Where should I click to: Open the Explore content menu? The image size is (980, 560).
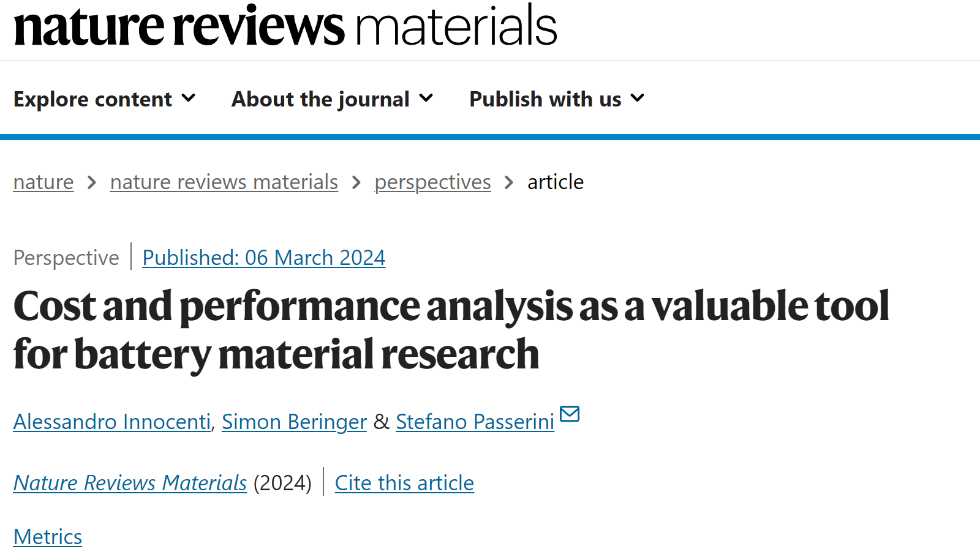[x=104, y=99]
